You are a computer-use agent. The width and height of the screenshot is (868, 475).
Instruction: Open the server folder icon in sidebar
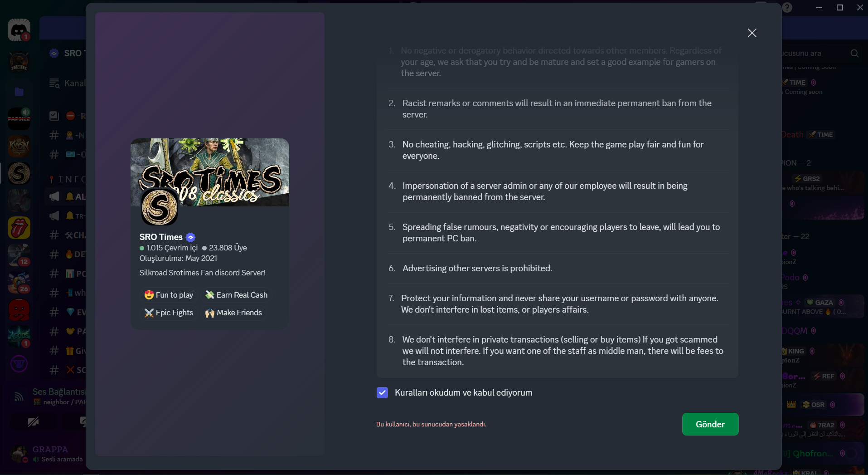[19, 92]
